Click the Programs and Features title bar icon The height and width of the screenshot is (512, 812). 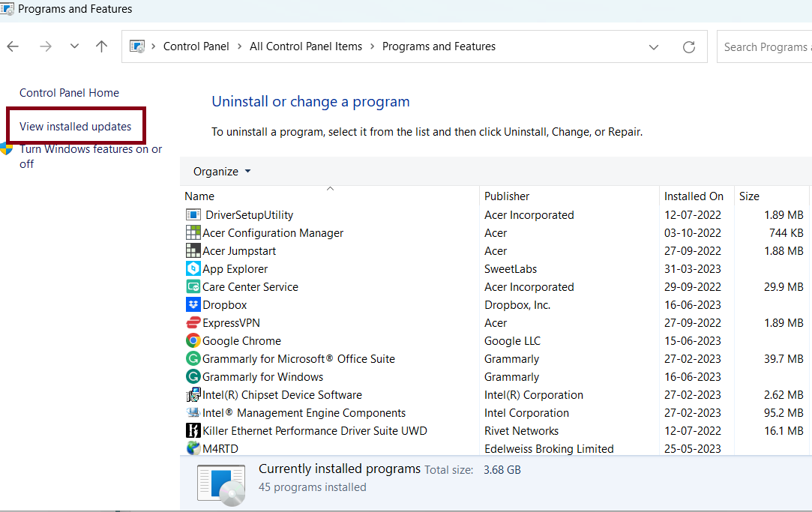tap(7, 9)
